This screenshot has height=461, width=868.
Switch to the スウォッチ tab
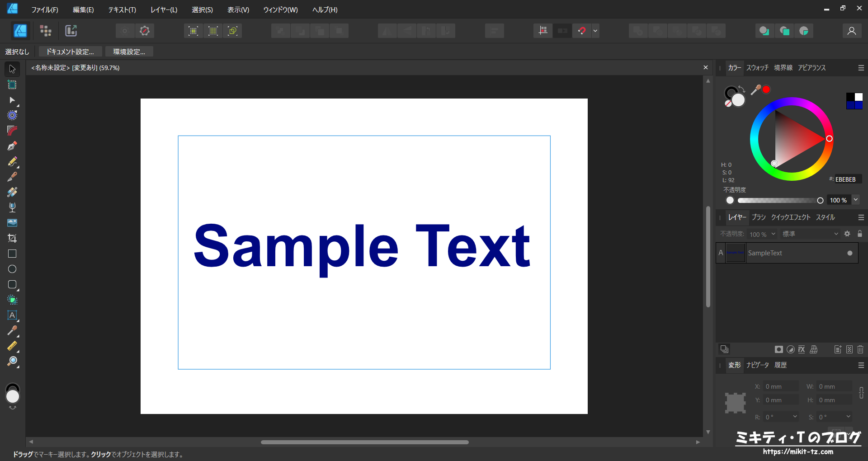[x=757, y=68]
